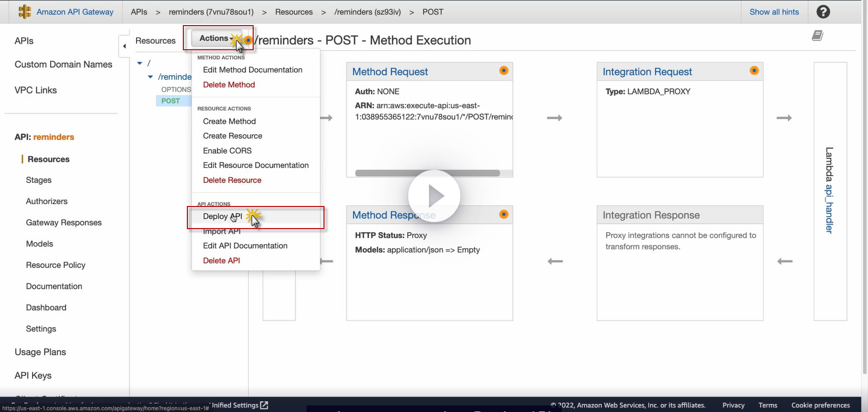
Task: Open the Terms footer link
Action: tap(768, 405)
